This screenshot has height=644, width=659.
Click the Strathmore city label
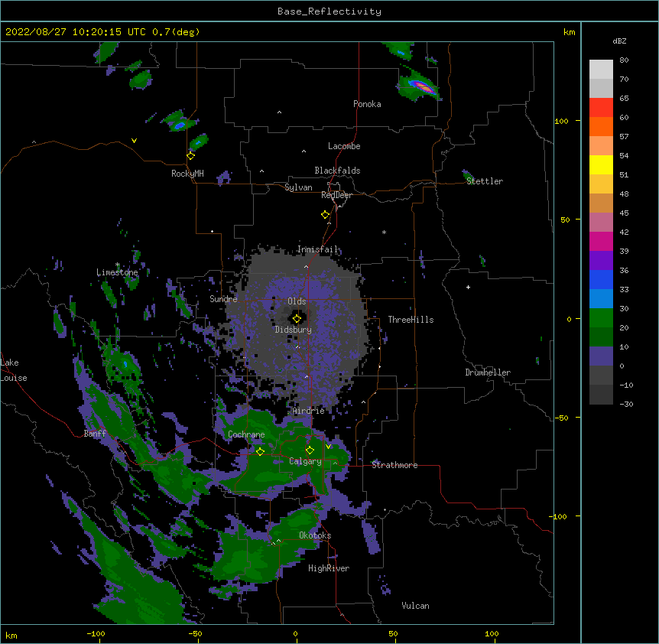coord(394,465)
